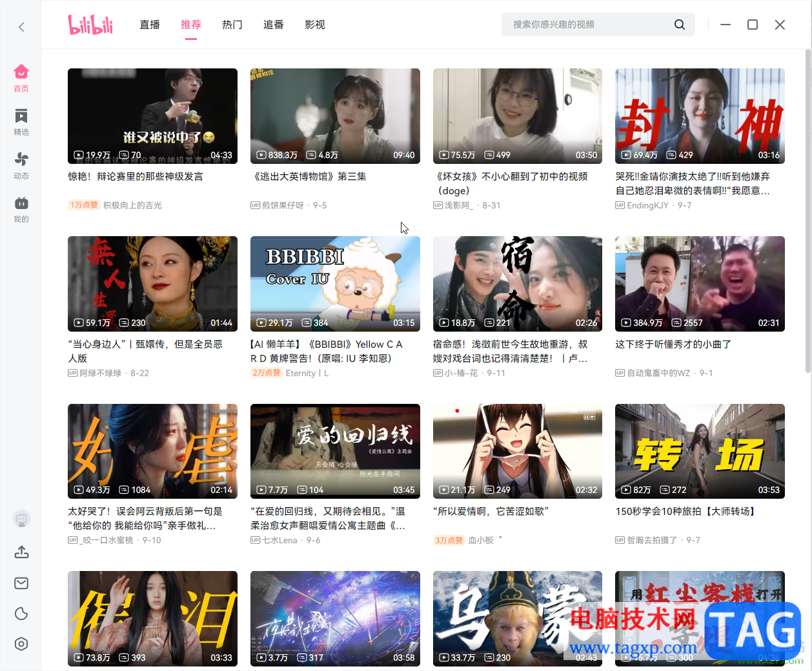This screenshot has height=671, width=812.
Task: Click title 这下终于听懂秀才的小曲了
Action: pos(673,344)
